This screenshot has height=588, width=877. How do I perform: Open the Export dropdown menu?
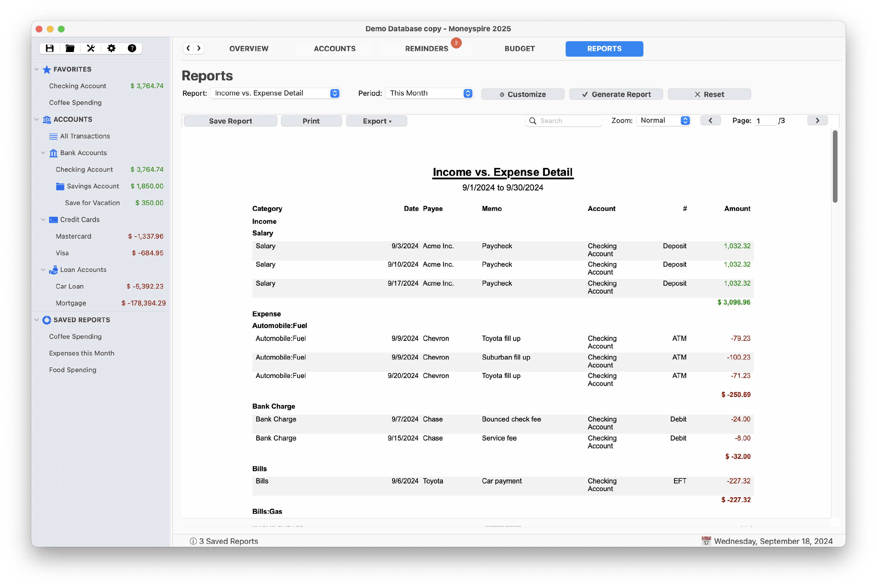pyautogui.click(x=377, y=121)
